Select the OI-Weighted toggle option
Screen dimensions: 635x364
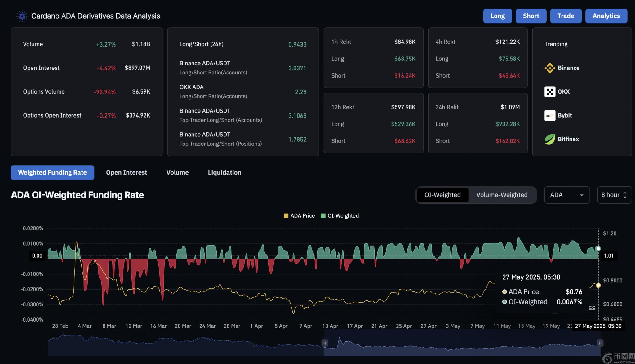442,195
